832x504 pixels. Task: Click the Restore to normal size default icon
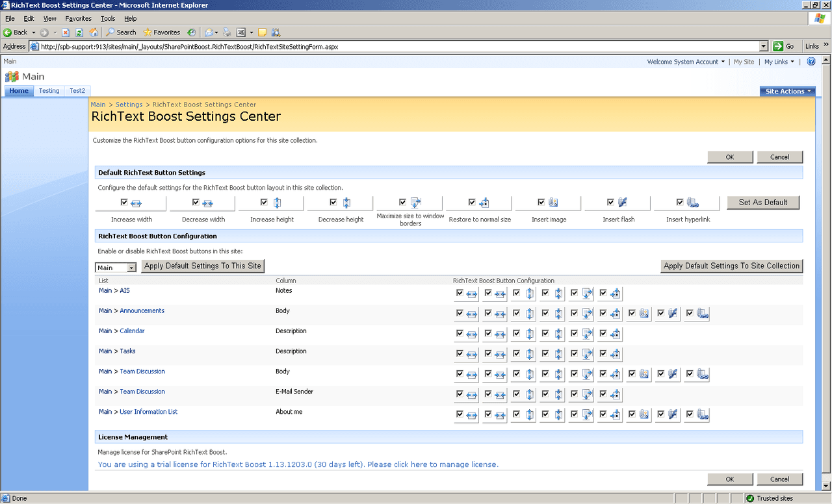click(484, 203)
